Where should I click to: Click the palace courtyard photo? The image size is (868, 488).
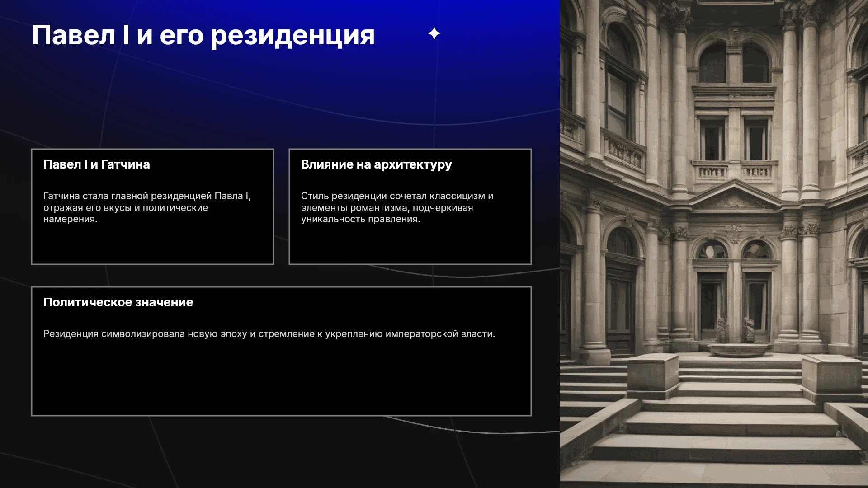pyautogui.click(x=714, y=244)
